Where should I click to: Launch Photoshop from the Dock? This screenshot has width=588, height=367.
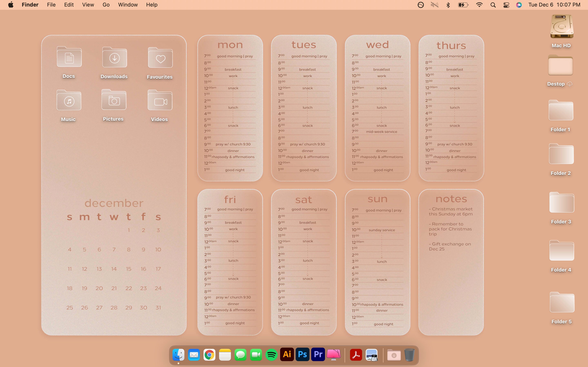[302, 354]
